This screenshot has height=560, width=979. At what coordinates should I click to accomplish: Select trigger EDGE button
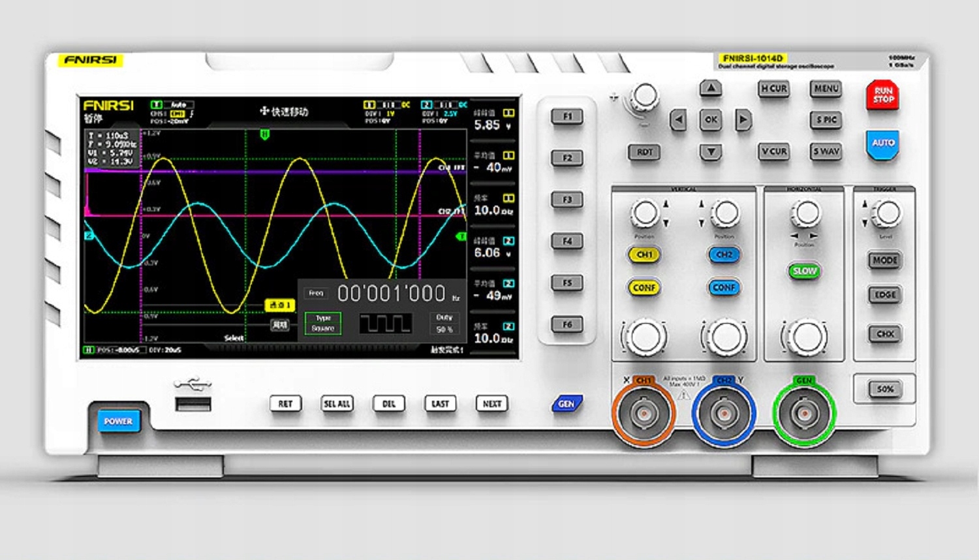[885, 295]
